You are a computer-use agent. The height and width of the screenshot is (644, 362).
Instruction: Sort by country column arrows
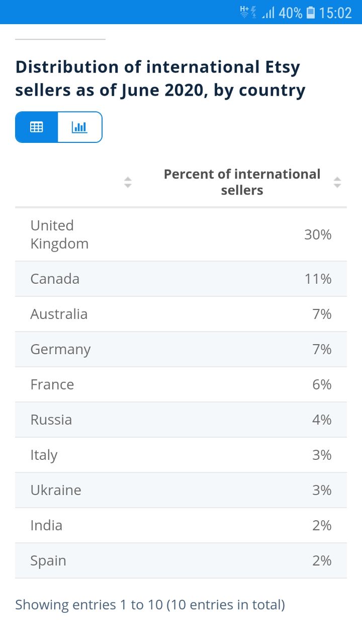[x=128, y=182]
